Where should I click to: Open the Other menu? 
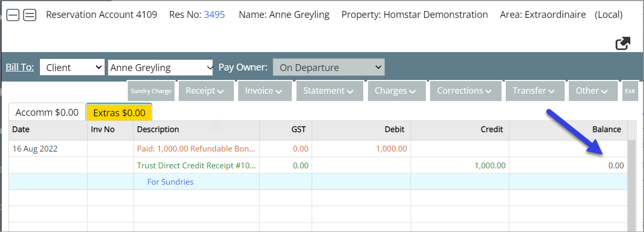[x=592, y=90]
